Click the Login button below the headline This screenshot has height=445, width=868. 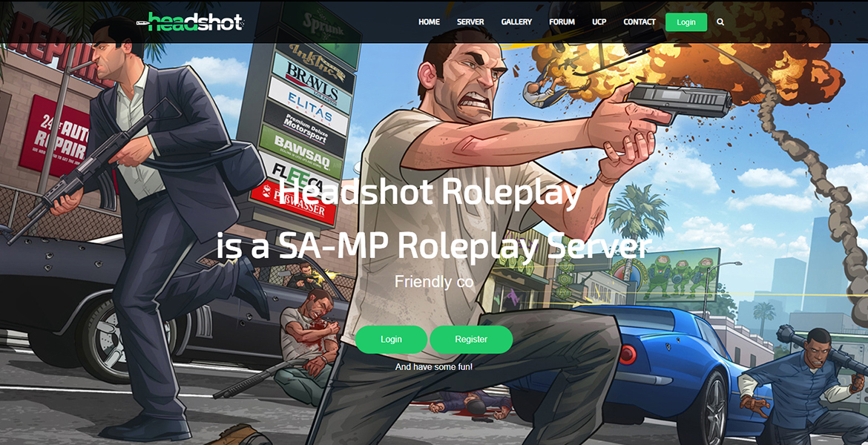pos(392,339)
